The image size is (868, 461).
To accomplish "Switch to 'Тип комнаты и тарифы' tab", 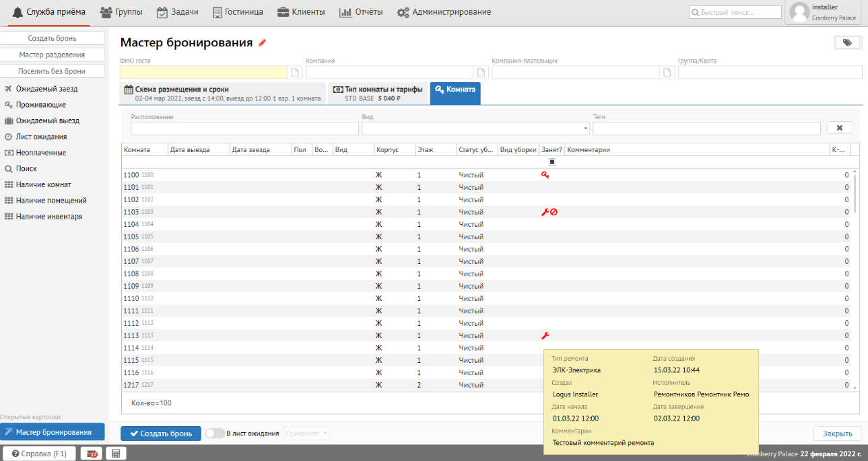I will [x=378, y=94].
